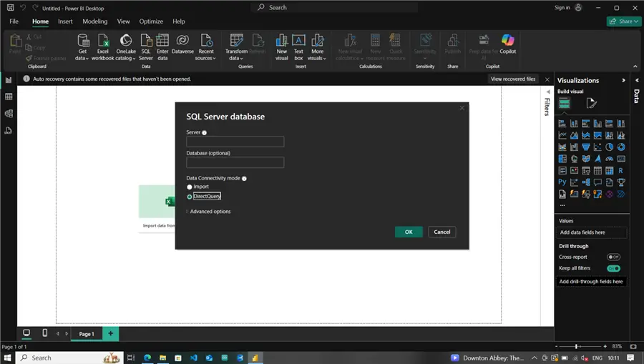The image size is (644, 364).
Task: Select the Gauge visual
Action: tap(609, 159)
